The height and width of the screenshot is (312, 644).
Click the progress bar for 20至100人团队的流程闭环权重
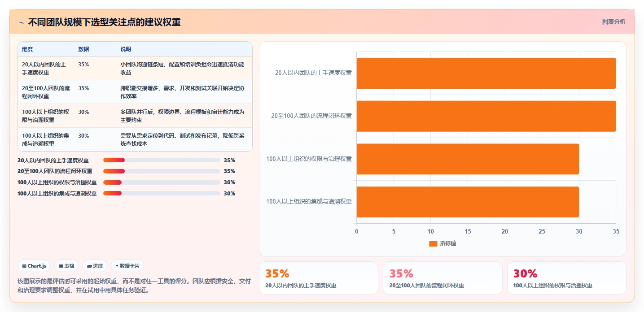(162, 171)
